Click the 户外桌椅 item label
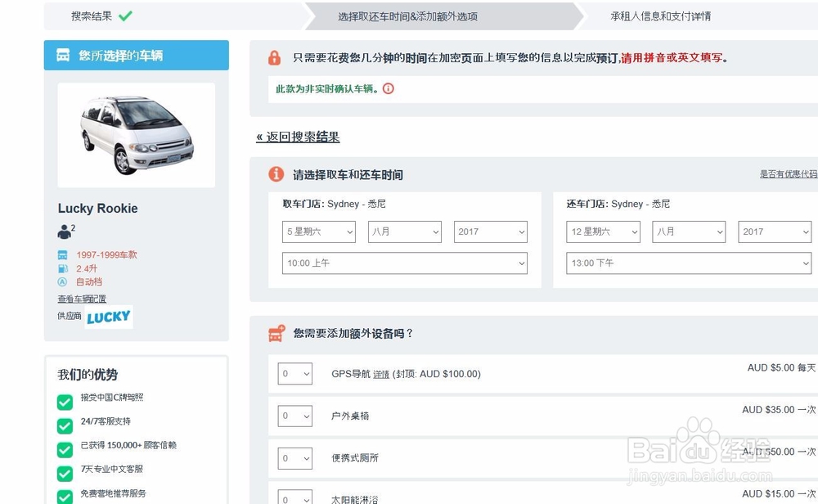The height and width of the screenshot is (504, 818). point(350,416)
